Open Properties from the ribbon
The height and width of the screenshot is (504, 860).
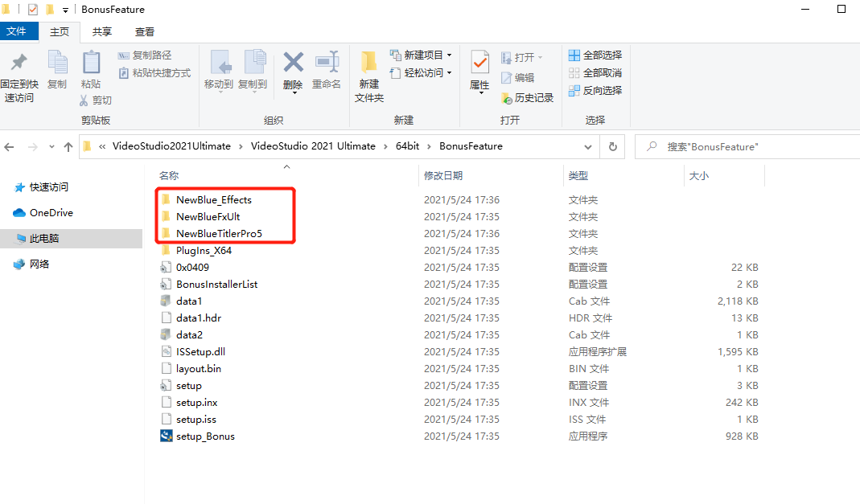479,71
